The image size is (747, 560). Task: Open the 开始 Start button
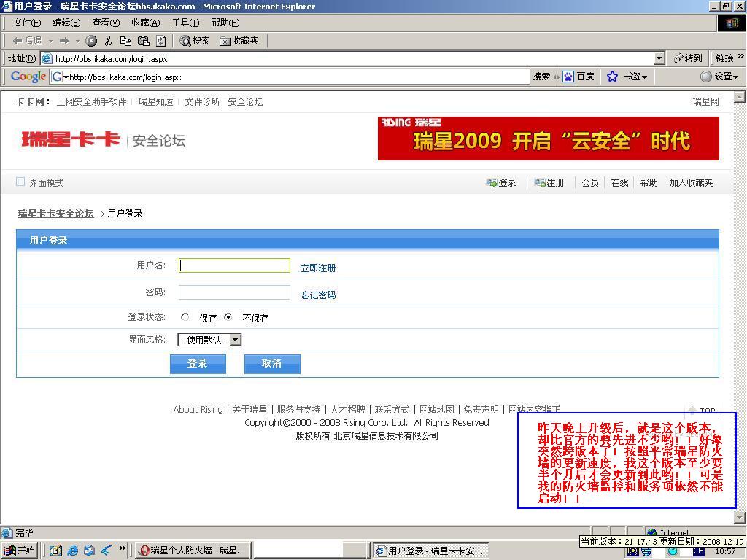point(20,551)
